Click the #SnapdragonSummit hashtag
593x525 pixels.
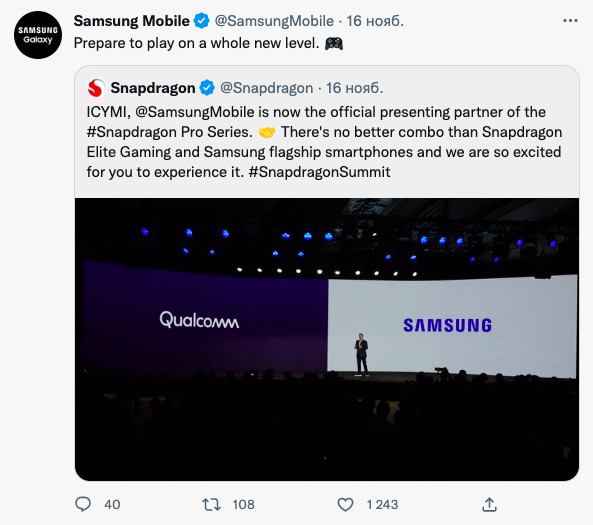coord(319,172)
